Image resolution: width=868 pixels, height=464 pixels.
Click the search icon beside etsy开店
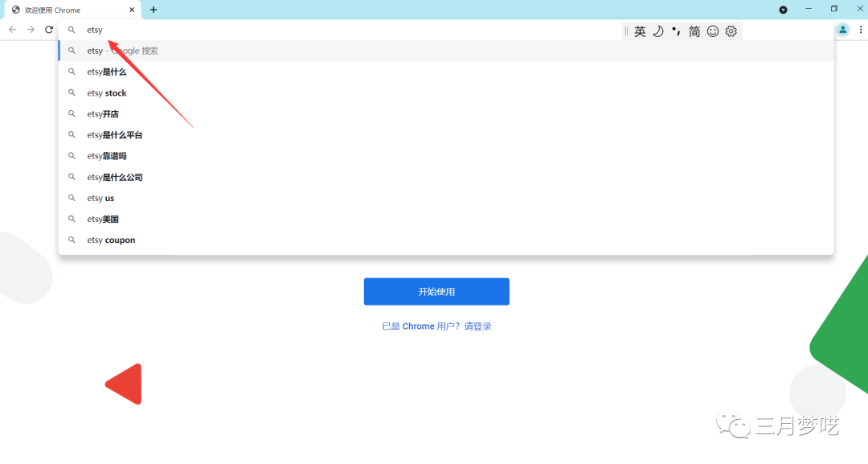click(x=72, y=114)
